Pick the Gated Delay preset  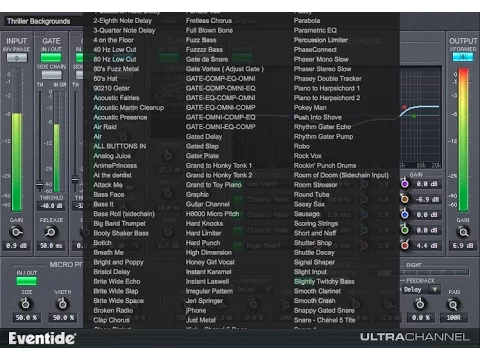[204, 137]
